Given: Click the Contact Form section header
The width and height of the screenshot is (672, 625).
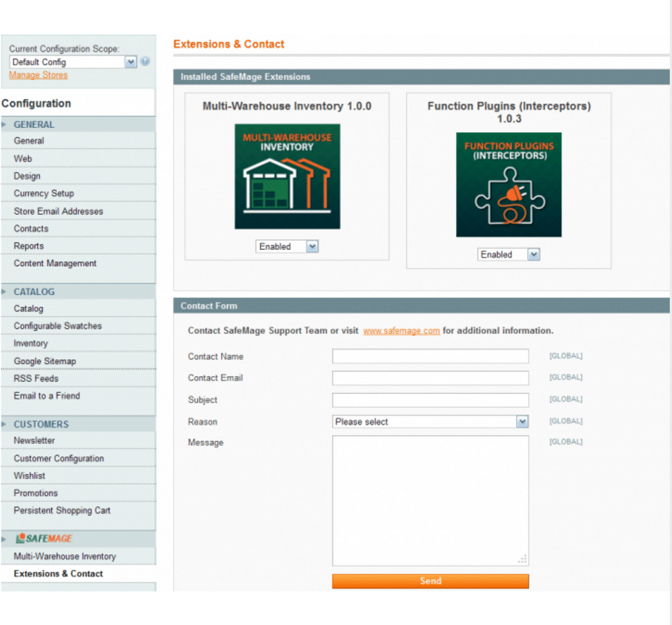Looking at the screenshot, I should (421, 306).
